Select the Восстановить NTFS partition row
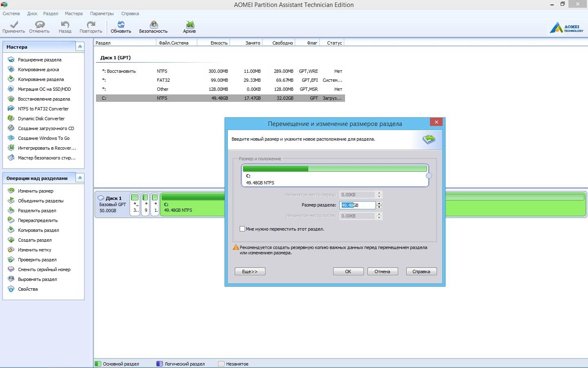The image size is (588, 368). (220, 71)
